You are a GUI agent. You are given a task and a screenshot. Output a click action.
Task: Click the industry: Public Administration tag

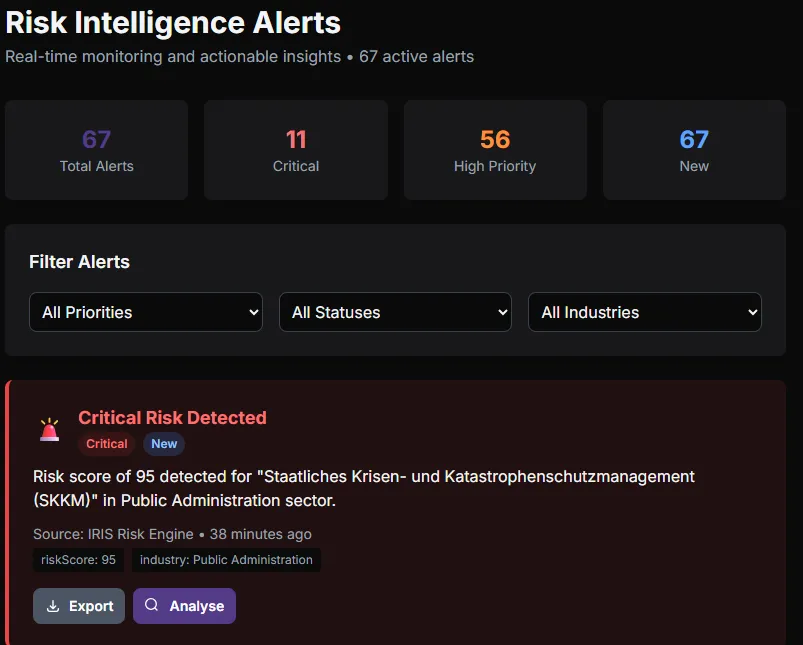point(226,560)
